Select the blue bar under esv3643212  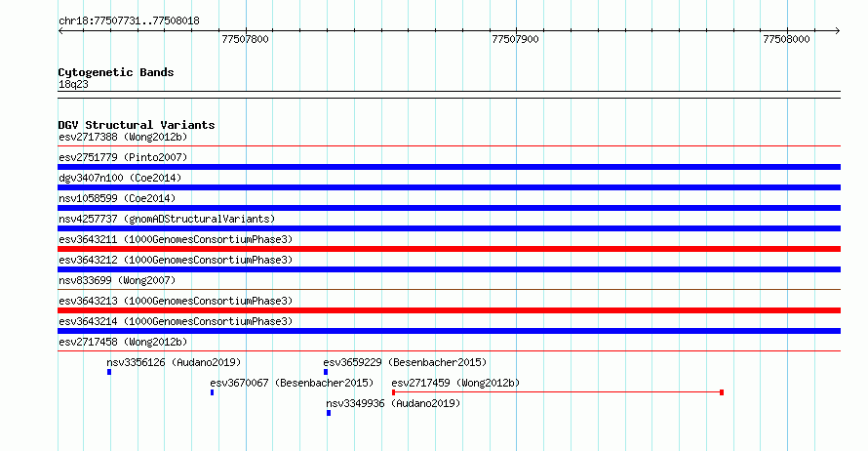point(449,269)
